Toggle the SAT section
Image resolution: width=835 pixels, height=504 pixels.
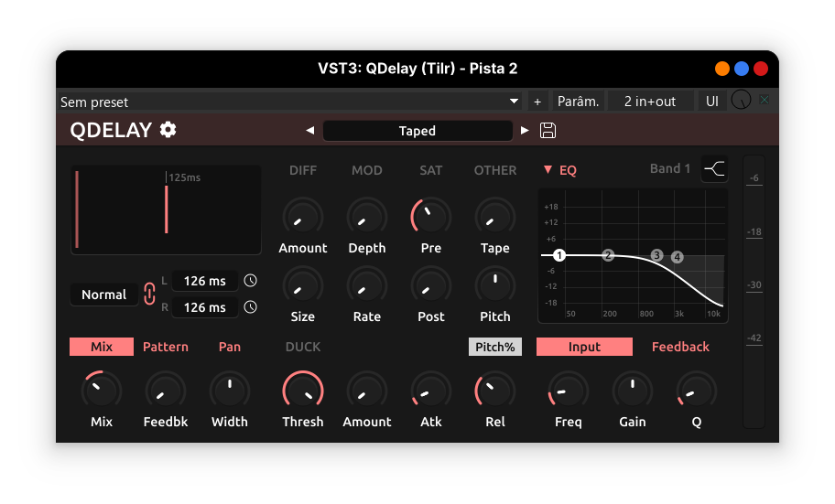point(431,170)
